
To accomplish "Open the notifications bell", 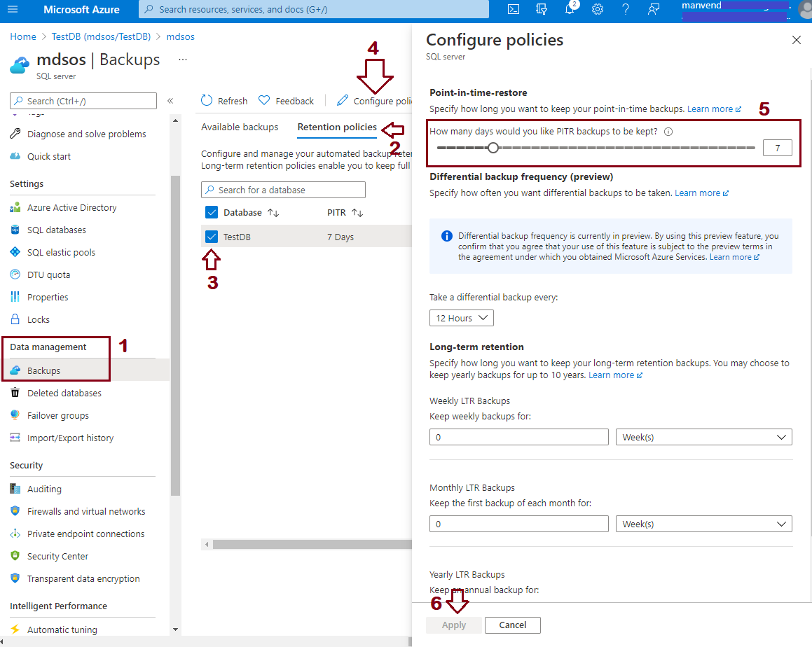I will click(570, 9).
